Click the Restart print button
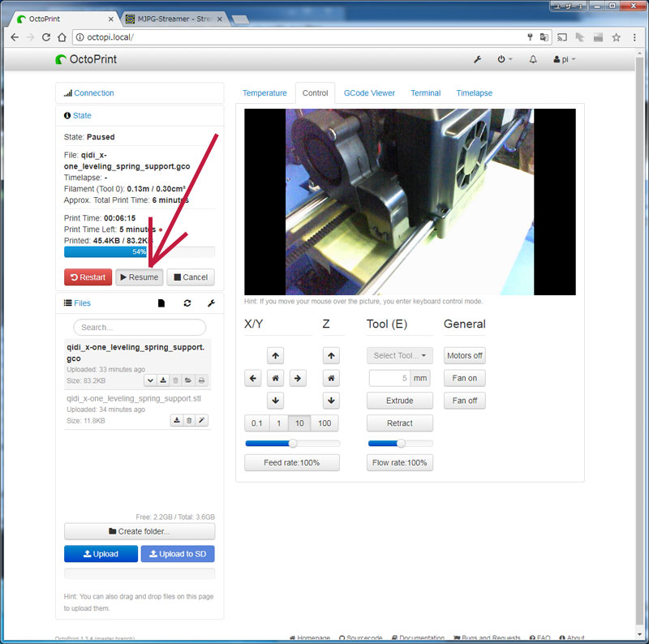 click(x=88, y=277)
